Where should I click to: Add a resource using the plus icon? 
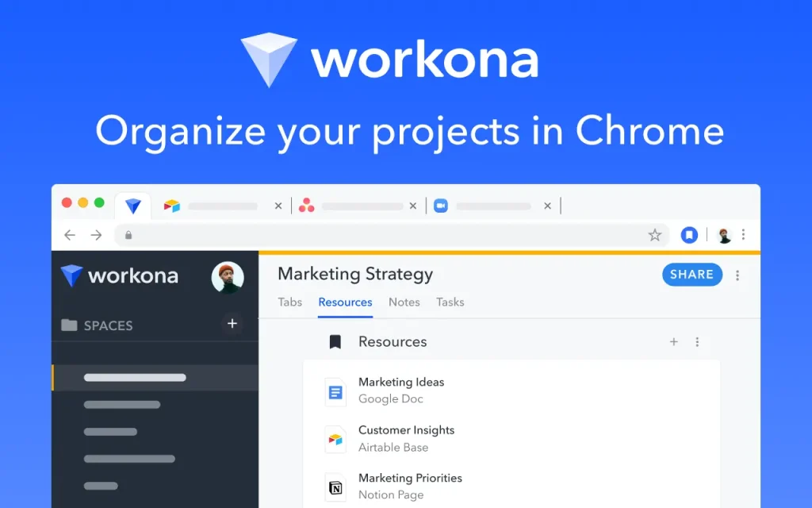pos(673,341)
